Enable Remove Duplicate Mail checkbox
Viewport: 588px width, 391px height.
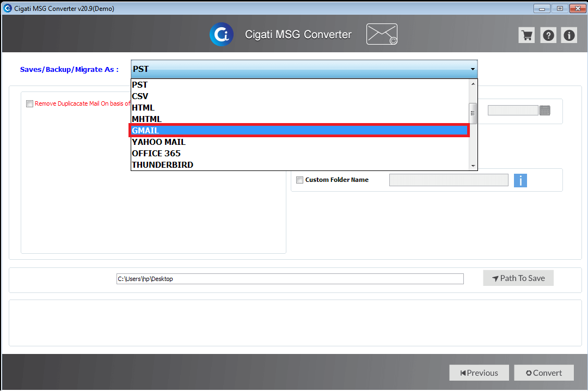[x=29, y=103]
